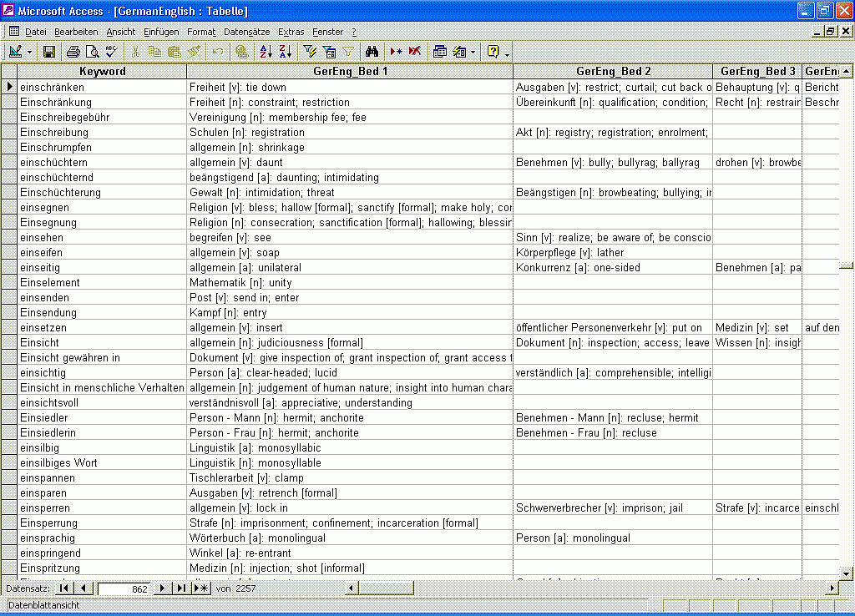Screen dimensions: 855x616
Task: Click the new object AutoForm icon
Action: click(x=460, y=52)
